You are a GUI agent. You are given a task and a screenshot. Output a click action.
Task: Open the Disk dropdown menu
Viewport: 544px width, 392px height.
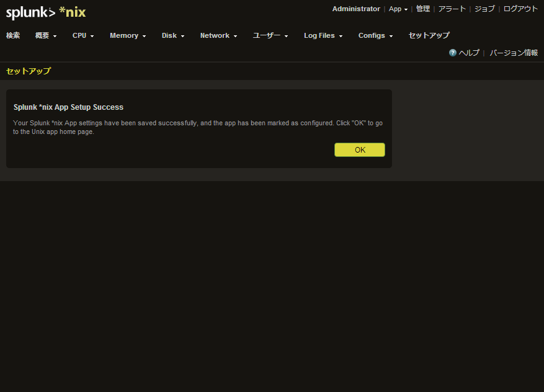tap(173, 35)
